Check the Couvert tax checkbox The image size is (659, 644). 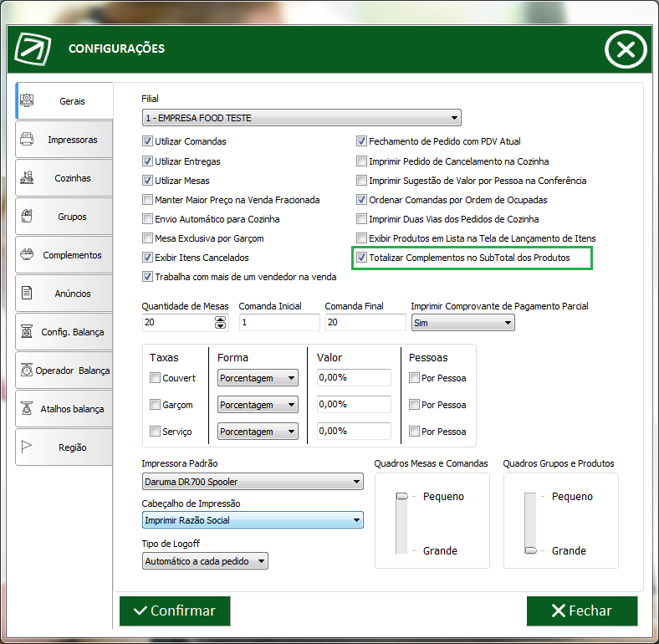(155, 378)
